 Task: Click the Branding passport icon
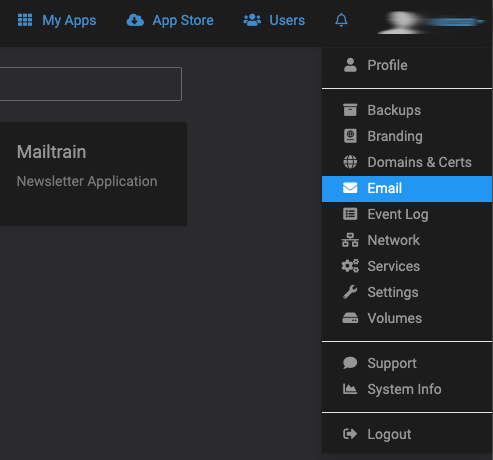point(350,136)
